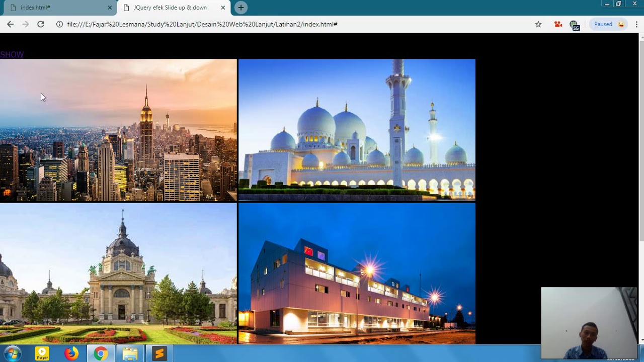Image resolution: width=644 pixels, height=362 pixels.
Task: Go back with the browser back arrow
Action: pyautogui.click(x=10, y=24)
